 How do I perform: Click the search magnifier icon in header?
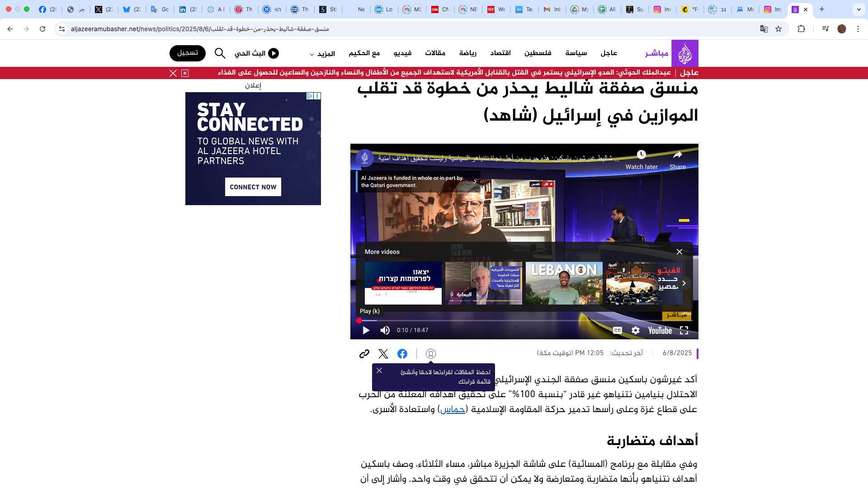(x=220, y=53)
